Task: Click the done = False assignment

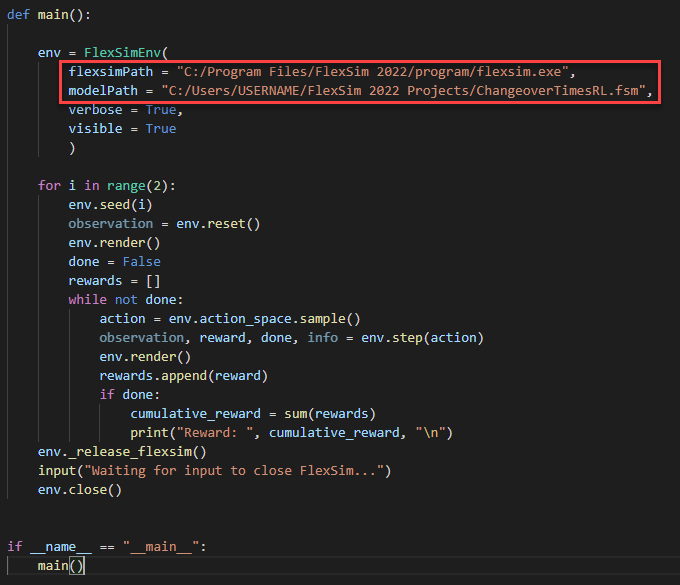Action: (x=114, y=262)
